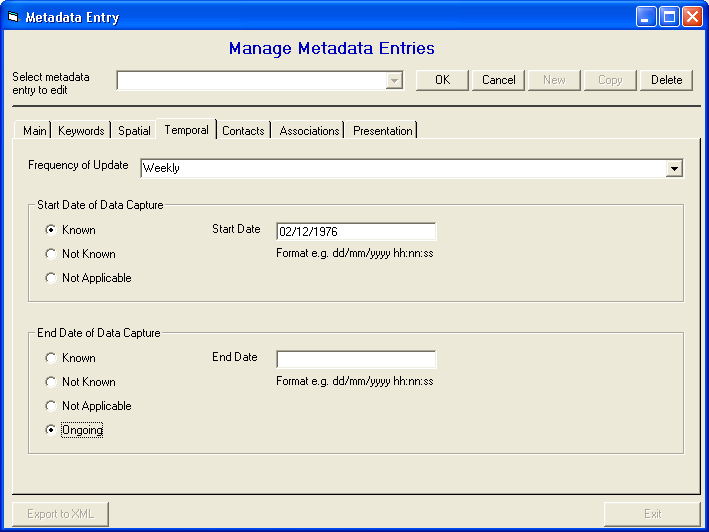Open the Presentation tab

(383, 131)
